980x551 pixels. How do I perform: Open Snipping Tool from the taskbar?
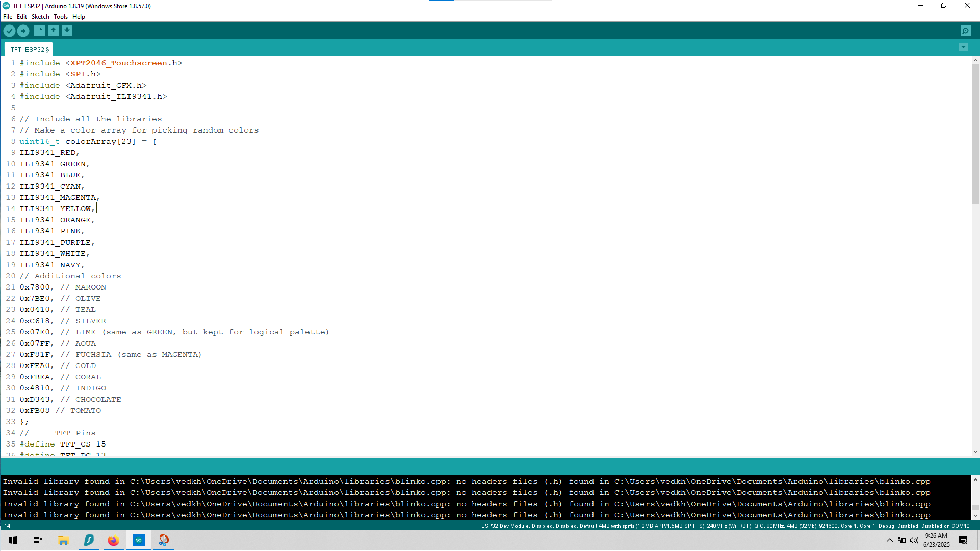coord(163,540)
